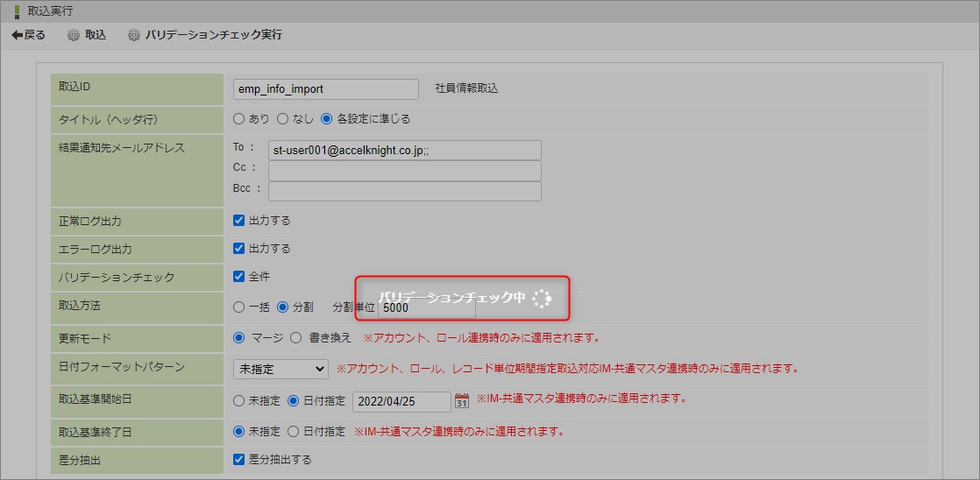
Task: Expand the 日付フォーマットパターン dropdown
Action: pyautogui.click(x=281, y=370)
